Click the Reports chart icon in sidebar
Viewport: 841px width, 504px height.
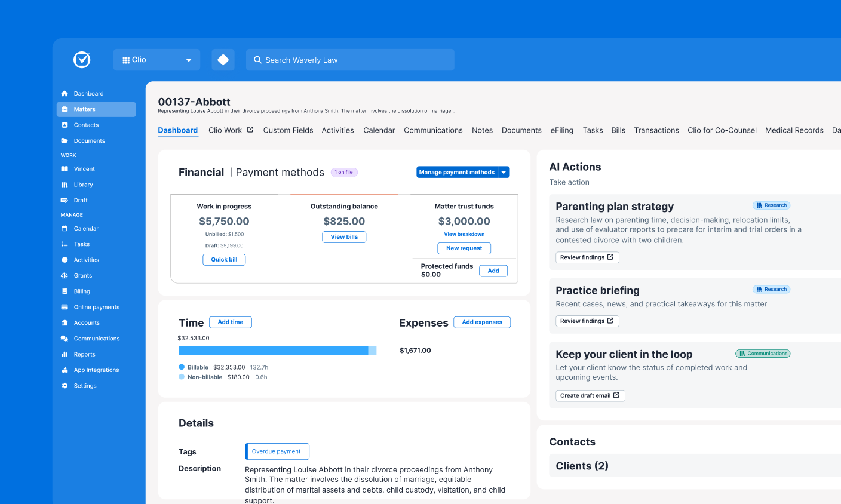(65, 354)
